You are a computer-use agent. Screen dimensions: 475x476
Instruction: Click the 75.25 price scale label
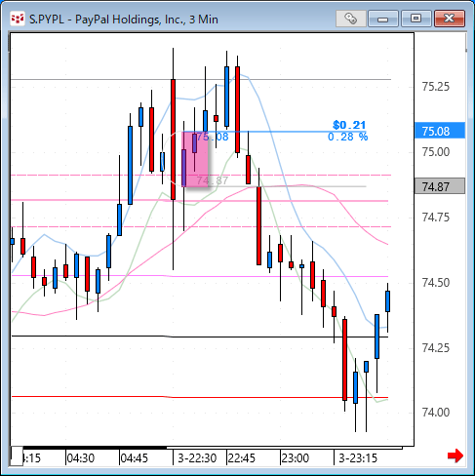[x=436, y=87]
